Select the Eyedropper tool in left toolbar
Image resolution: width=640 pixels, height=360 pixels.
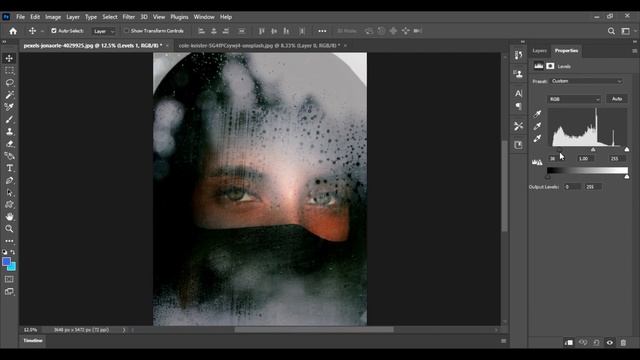(x=9, y=107)
